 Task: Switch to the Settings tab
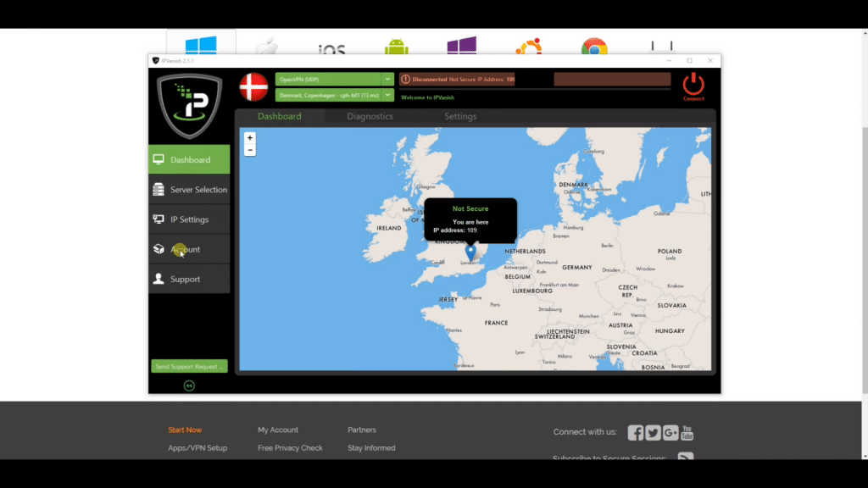460,116
